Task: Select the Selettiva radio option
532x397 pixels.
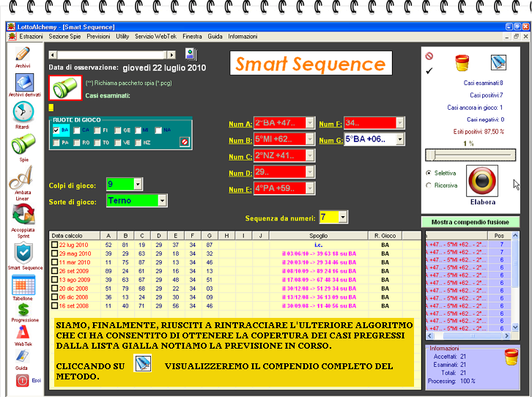Action: (x=429, y=173)
